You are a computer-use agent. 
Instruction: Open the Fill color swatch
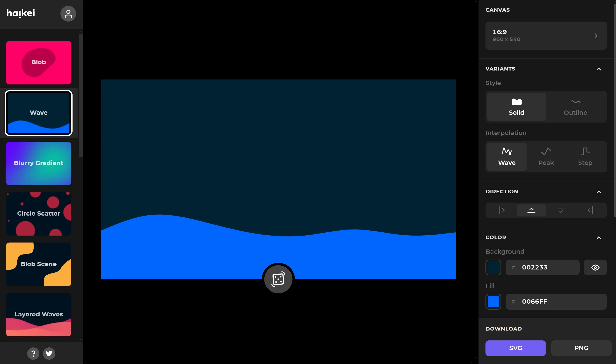click(493, 302)
